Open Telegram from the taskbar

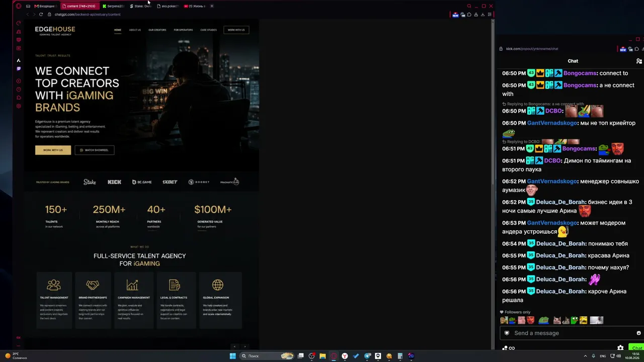point(367,356)
